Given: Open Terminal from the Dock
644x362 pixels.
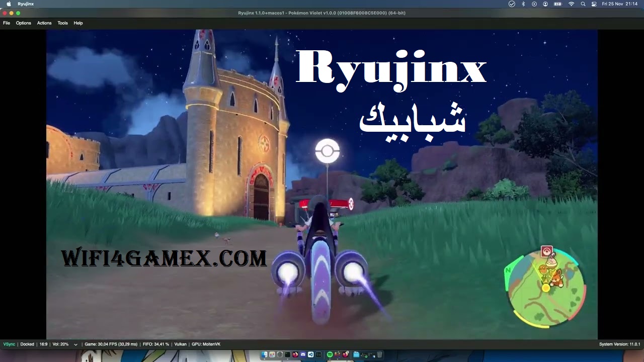Looking at the screenshot, I should 288,354.
